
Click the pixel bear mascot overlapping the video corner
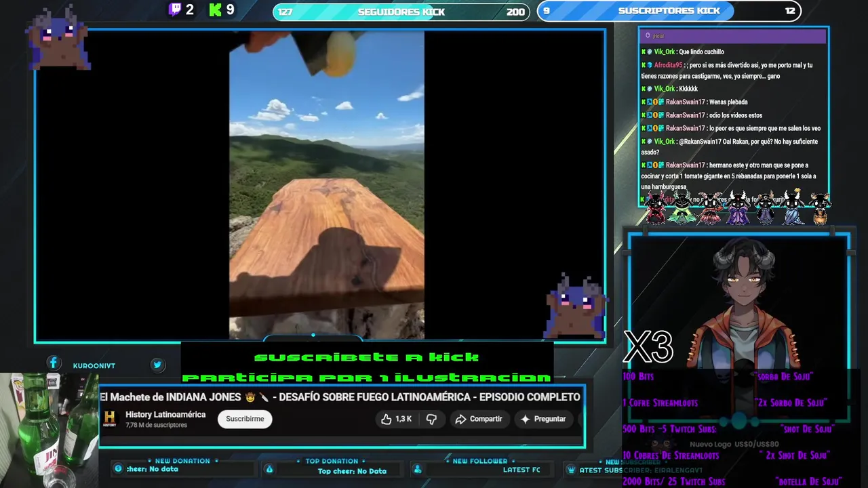tap(575, 306)
